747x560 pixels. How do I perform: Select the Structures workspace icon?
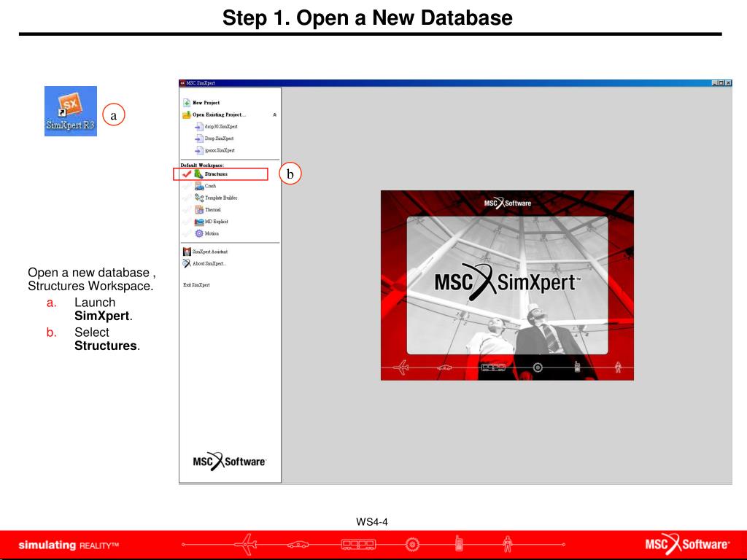198,174
